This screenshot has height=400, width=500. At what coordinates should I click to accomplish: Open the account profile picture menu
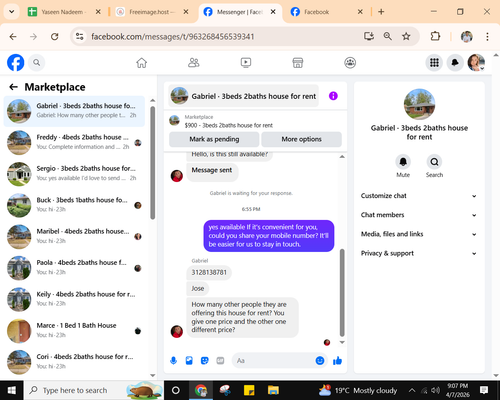coord(476,62)
